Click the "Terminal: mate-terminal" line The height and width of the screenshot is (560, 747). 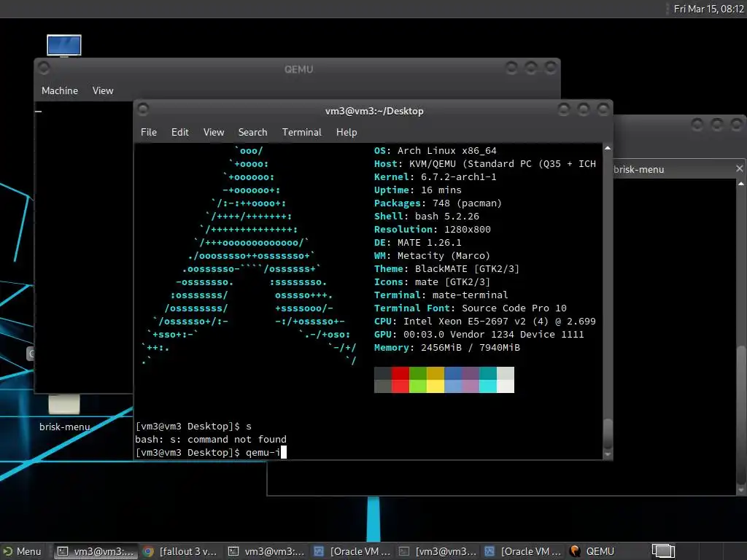441,295
